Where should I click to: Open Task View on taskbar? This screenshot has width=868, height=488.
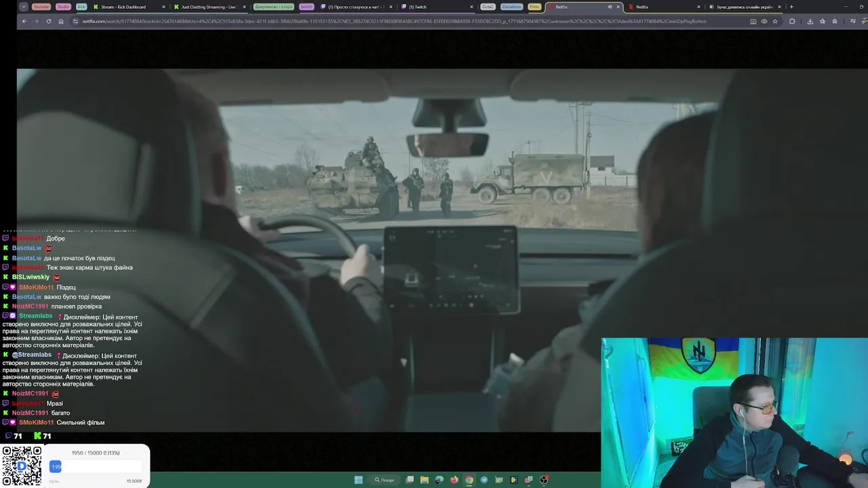point(410,480)
